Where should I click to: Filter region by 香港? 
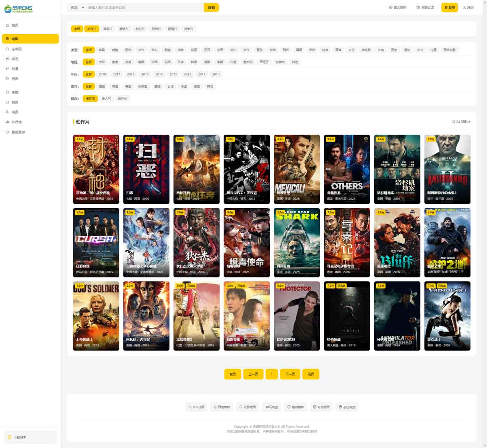[115, 62]
